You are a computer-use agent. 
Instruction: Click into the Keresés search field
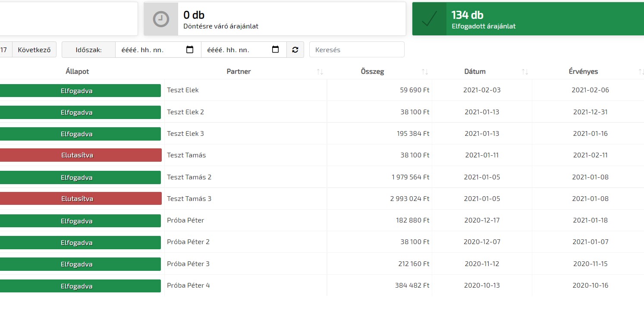tap(357, 50)
